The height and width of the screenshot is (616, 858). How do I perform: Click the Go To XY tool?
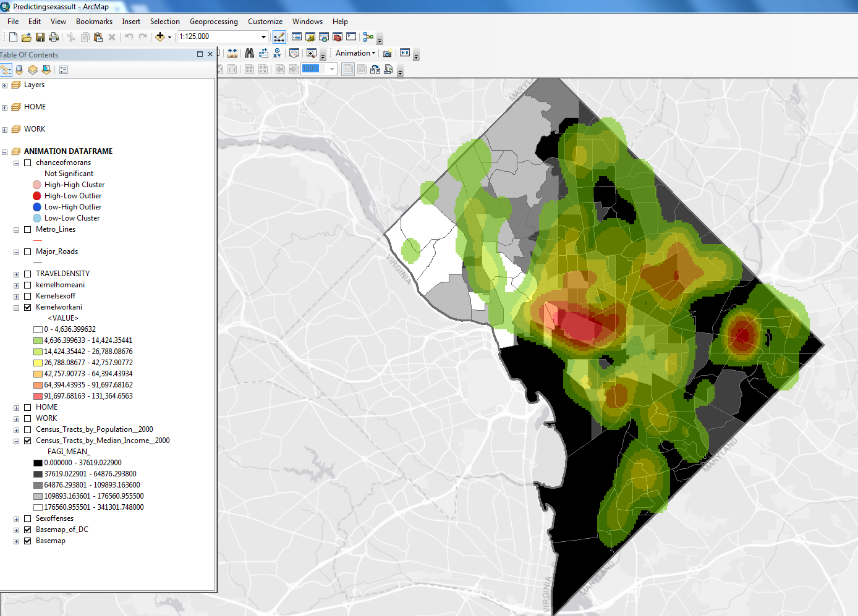(277, 53)
